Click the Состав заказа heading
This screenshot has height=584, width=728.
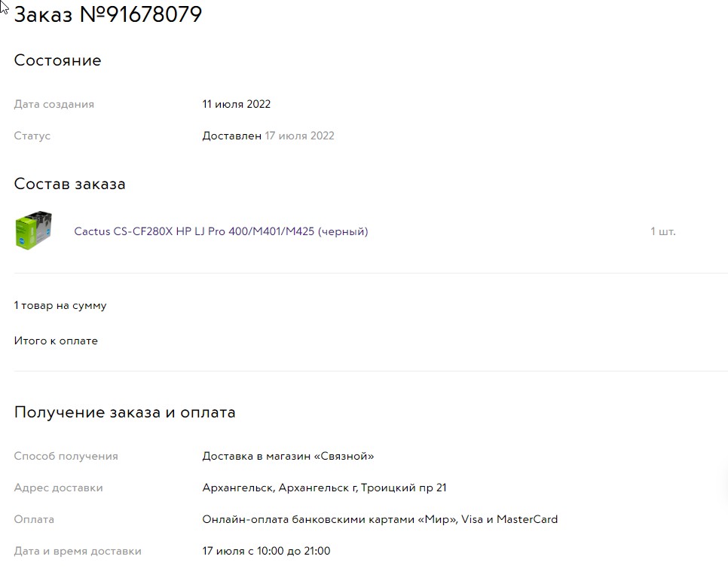[x=69, y=184]
